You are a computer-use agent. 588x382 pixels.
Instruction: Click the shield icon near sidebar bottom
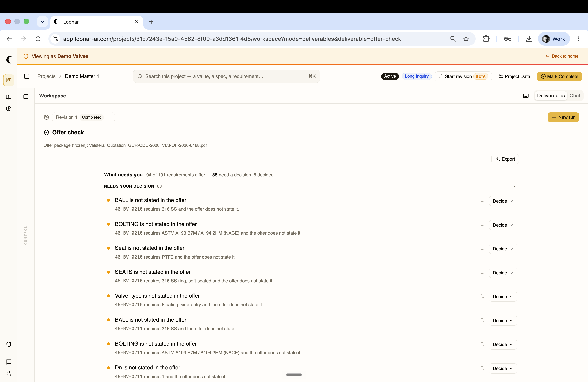click(x=9, y=344)
